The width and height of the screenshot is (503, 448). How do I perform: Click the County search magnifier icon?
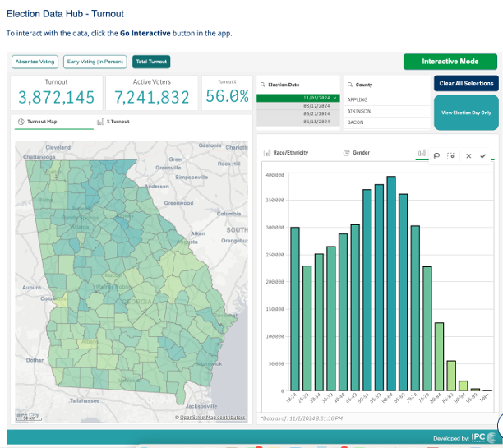pos(349,85)
